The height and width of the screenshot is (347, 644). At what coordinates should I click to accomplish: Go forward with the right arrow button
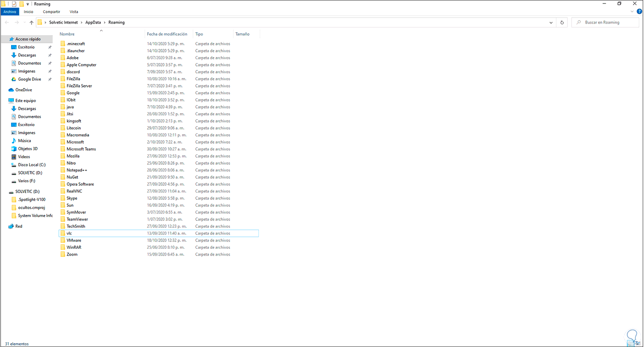[x=17, y=22]
